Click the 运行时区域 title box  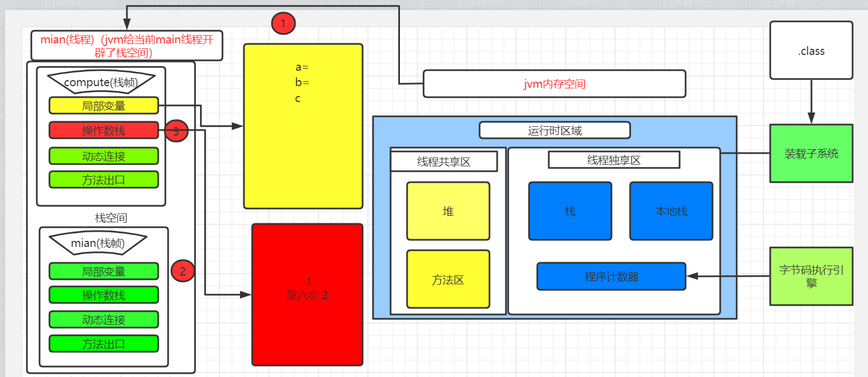pos(555,131)
